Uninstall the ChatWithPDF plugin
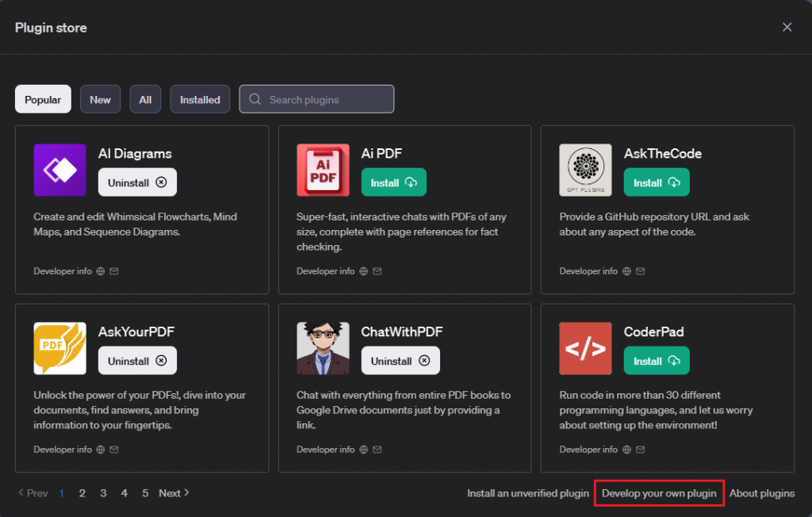The image size is (812, 517). click(400, 361)
